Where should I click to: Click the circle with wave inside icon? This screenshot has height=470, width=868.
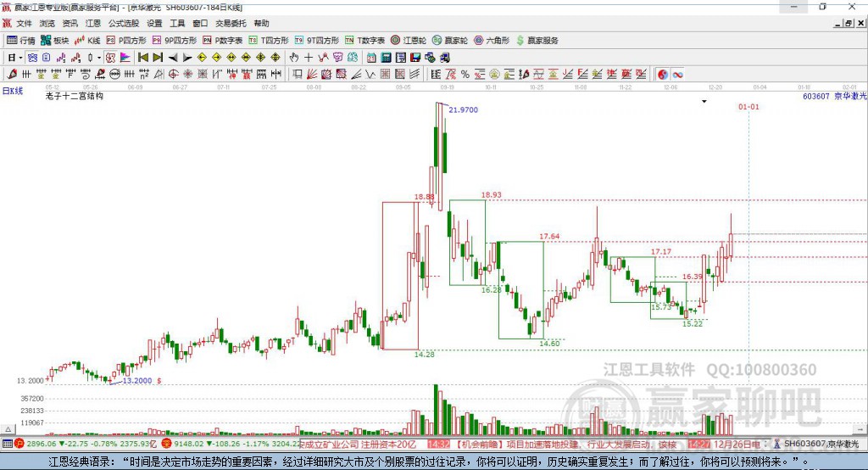coord(114,75)
